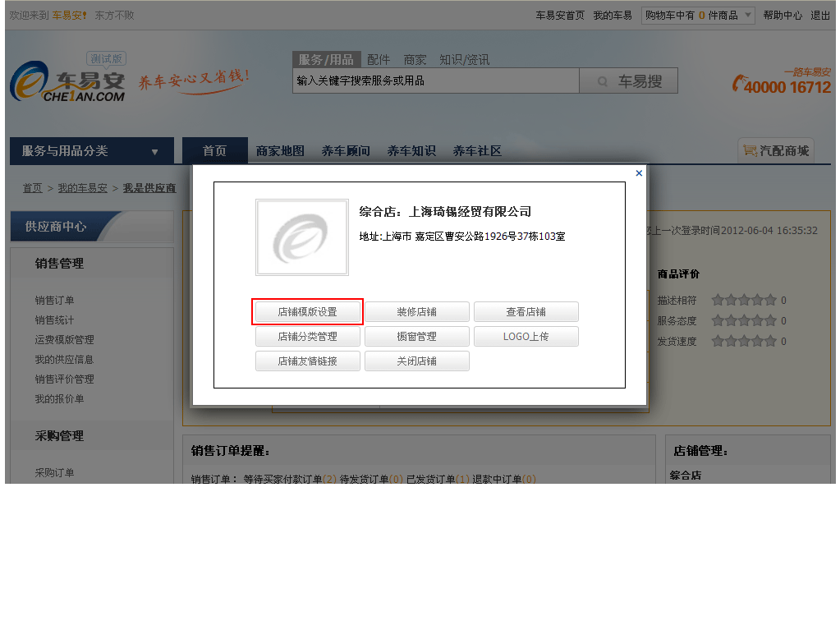Click the phone number 40000 16712 banner
This screenshot has height=639, width=840.
pos(782,82)
